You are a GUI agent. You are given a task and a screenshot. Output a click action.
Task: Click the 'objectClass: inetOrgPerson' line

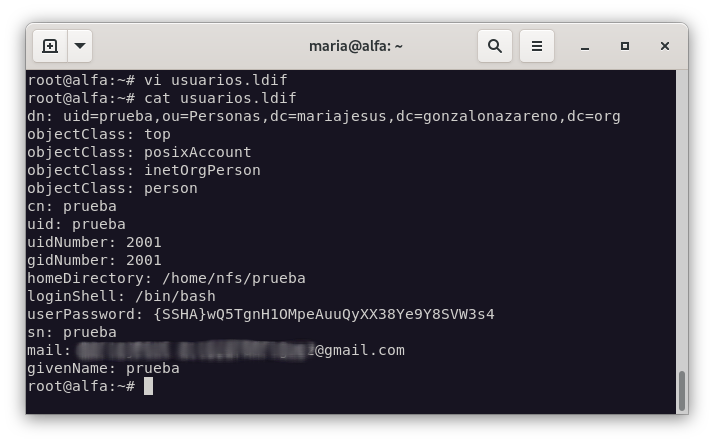coord(143,170)
